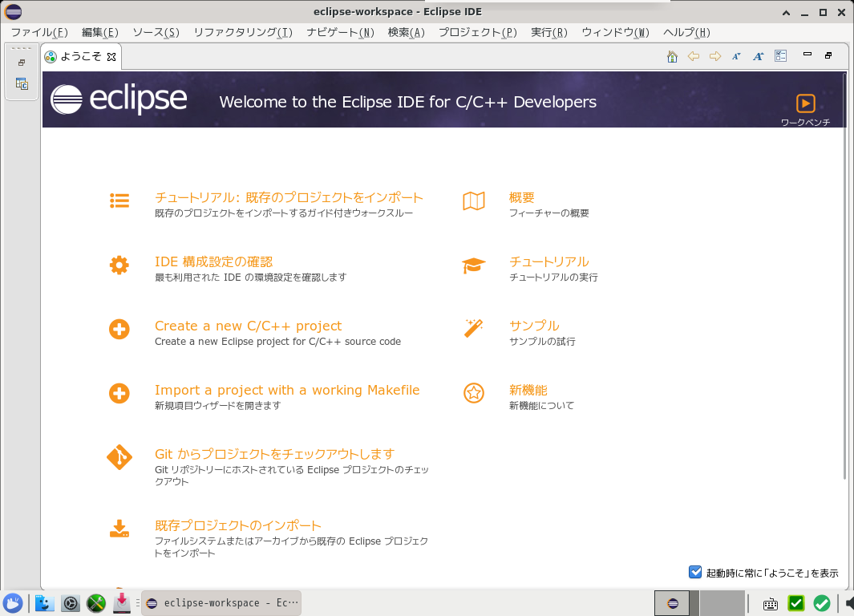Click the Create a new C/C++ project link

[248, 326]
